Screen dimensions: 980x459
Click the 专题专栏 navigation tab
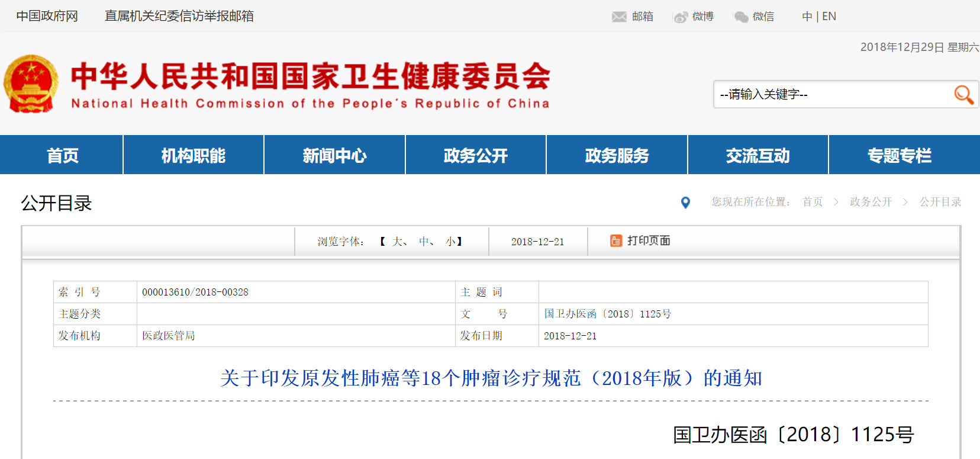[x=899, y=155]
